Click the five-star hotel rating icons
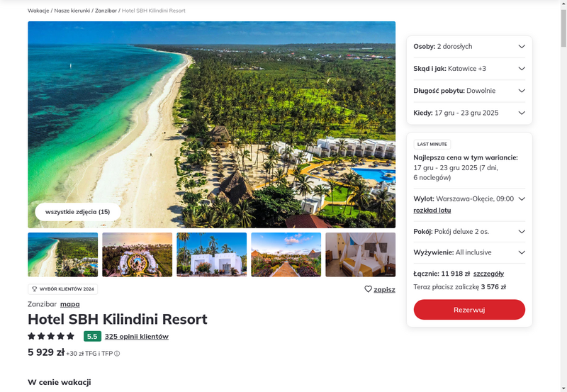 [51, 336]
